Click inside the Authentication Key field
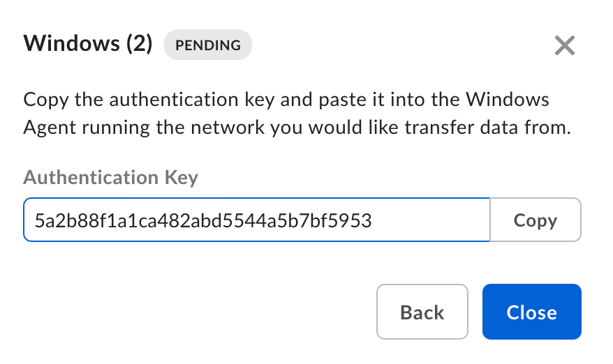 pyautogui.click(x=256, y=220)
